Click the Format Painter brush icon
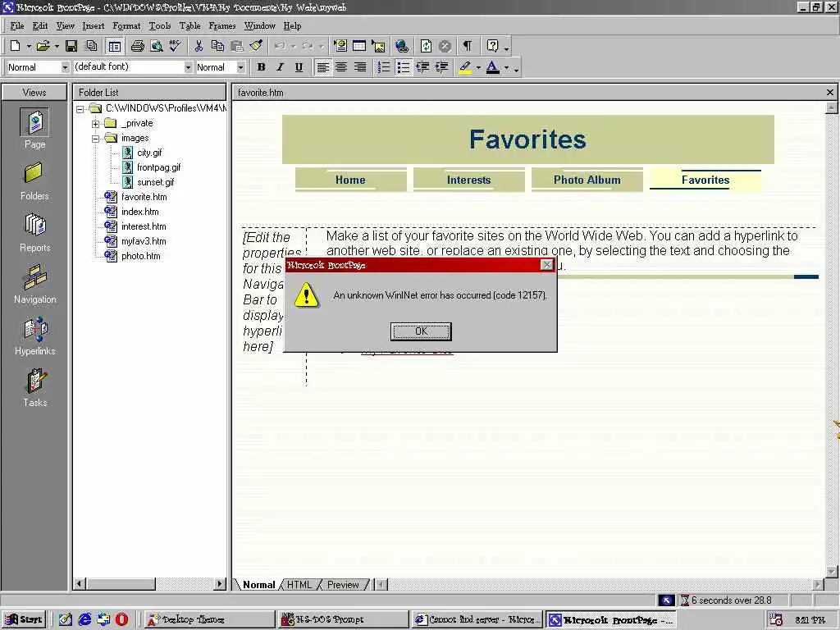The width and height of the screenshot is (840, 630). (x=256, y=46)
